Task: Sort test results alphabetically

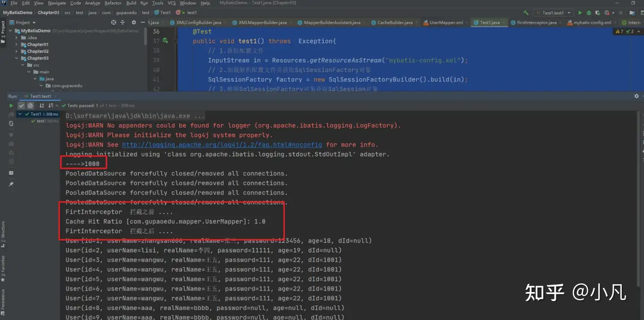Action: tap(42, 106)
